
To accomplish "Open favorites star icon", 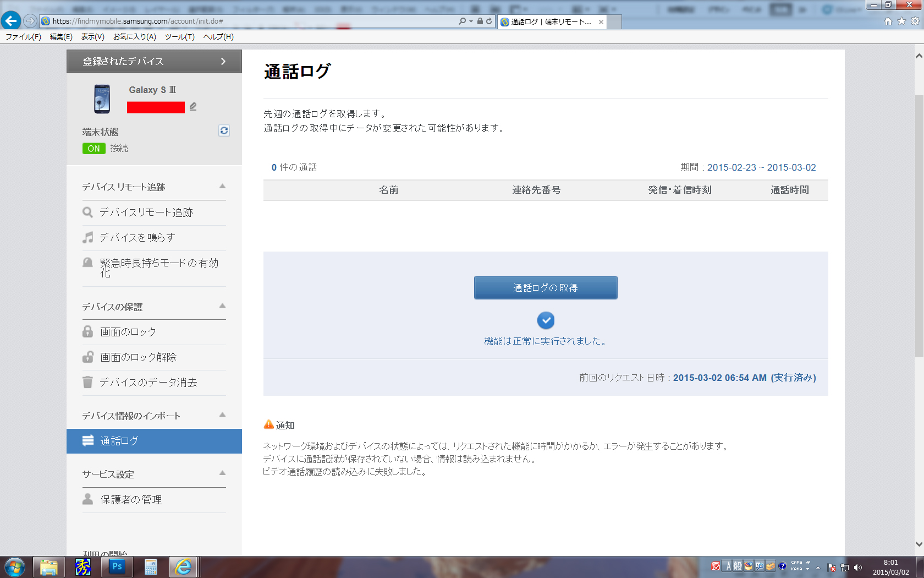I will (x=901, y=21).
